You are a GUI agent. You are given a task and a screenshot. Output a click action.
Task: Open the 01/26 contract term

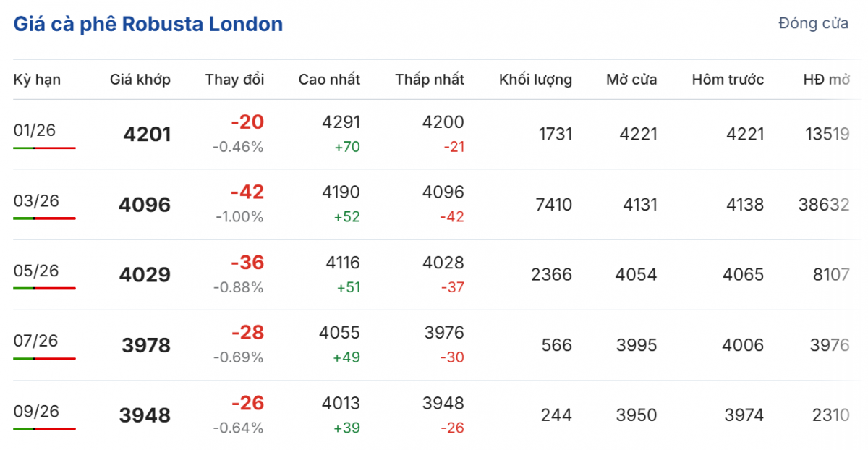pyautogui.click(x=35, y=130)
